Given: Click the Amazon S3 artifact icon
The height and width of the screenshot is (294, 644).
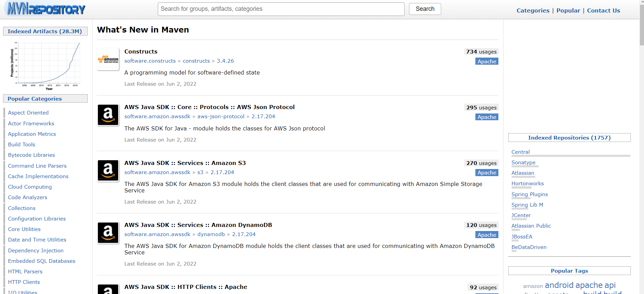Looking at the screenshot, I should [108, 170].
